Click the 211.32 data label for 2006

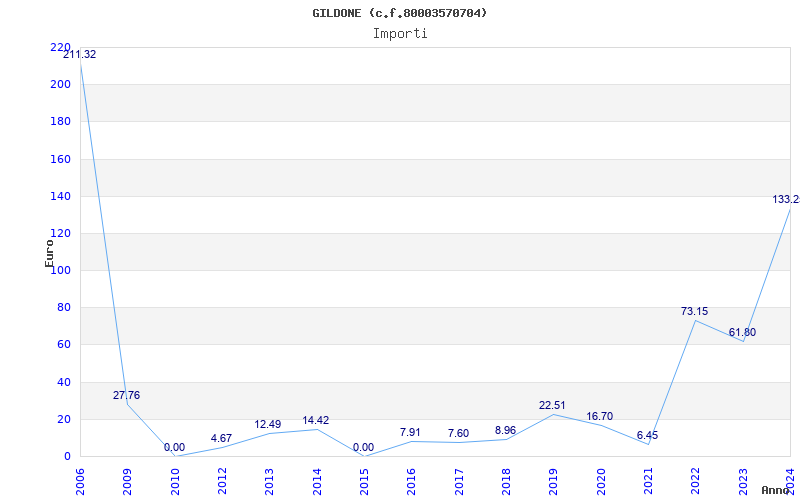pyautogui.click(x=80, y=55)
